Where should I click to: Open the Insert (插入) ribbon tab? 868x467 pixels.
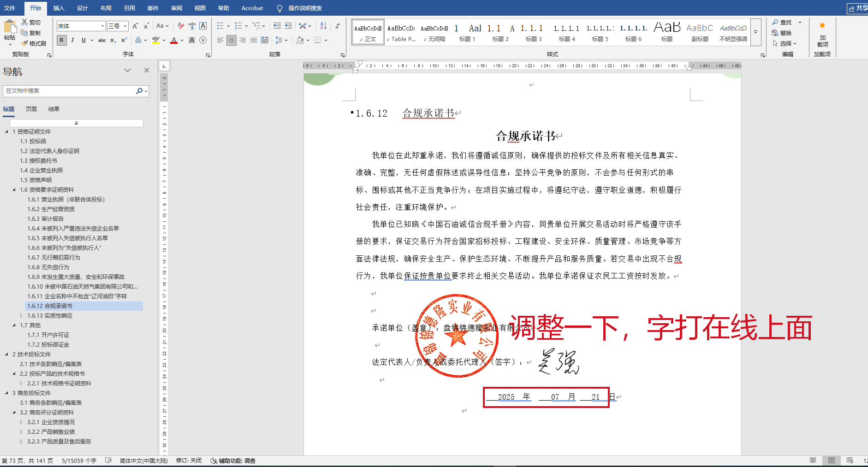(59, 8)
